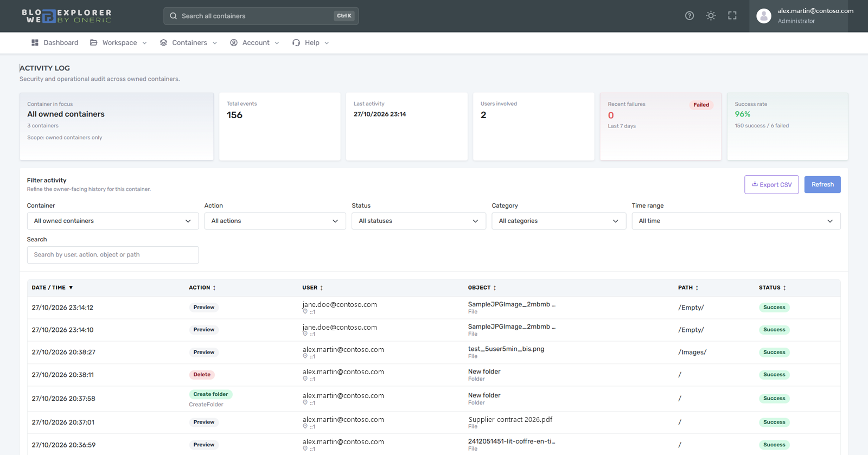Image resolution: width=868 pixels, height=455 pixels.
Task: Open the Category filter dropdown
Action: coord(559,221)
